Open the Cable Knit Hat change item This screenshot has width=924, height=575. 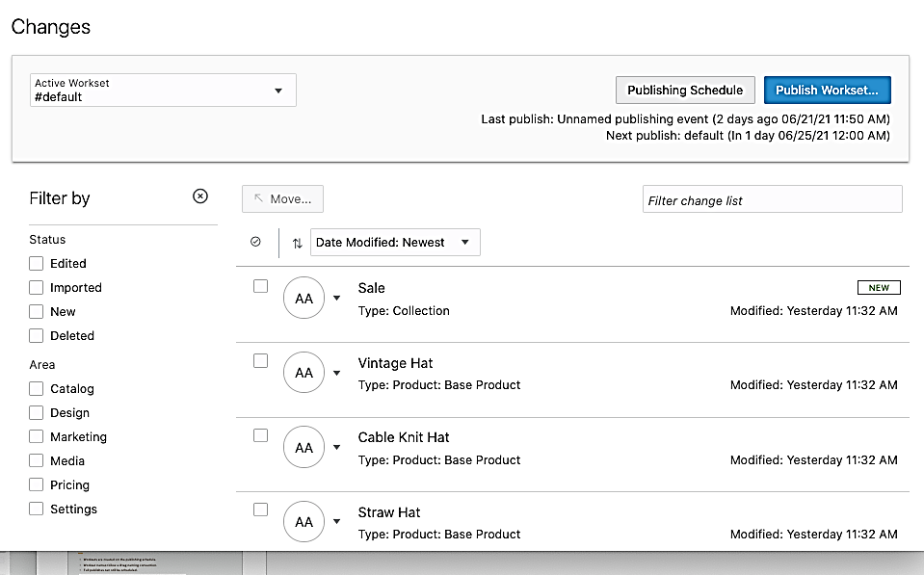(x=404, y=437)
